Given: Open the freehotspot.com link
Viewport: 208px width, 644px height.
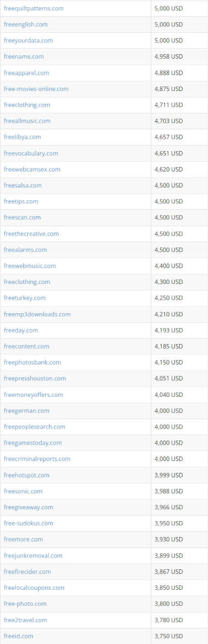Looking at the screenshot, I should pyautogui.click(x=26, y=475).
